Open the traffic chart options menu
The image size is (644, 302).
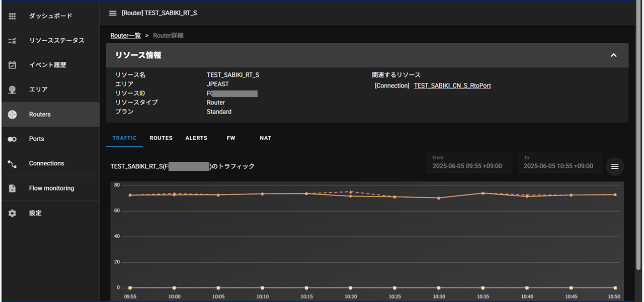[x=614, y=166]
